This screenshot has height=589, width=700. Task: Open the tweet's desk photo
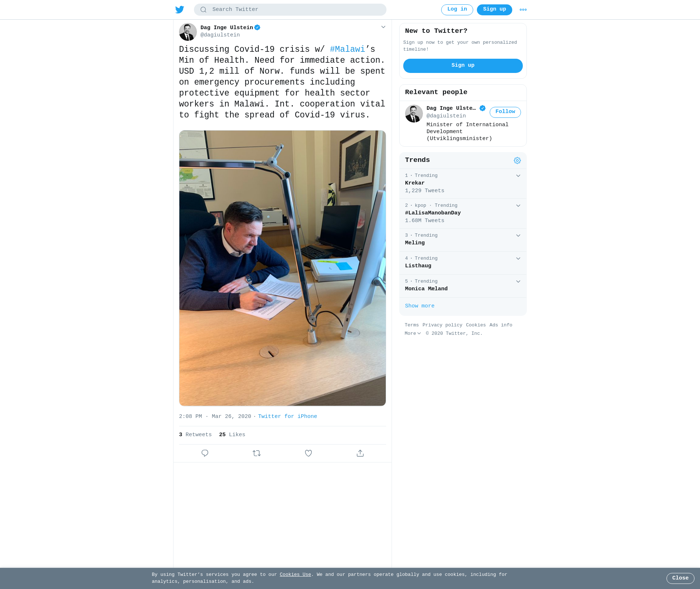(283, 268)
